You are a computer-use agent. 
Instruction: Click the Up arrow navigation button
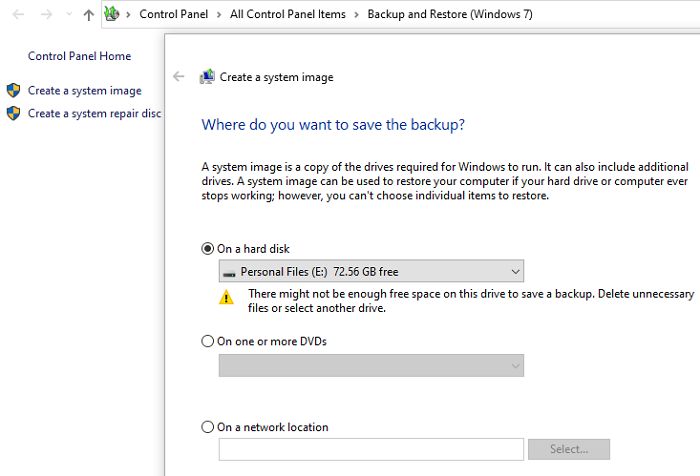click(x=89, y=15)
